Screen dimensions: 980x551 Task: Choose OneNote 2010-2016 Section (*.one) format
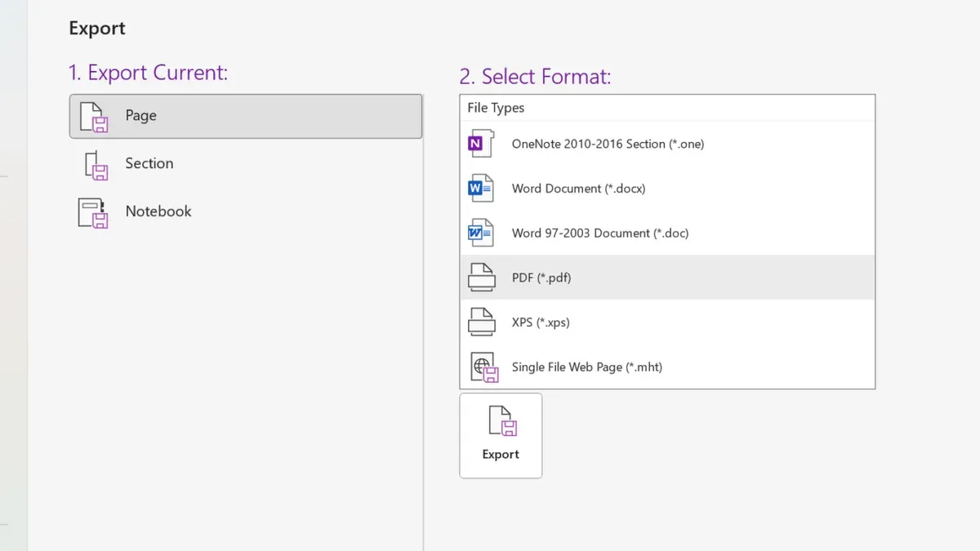point(667,144)
